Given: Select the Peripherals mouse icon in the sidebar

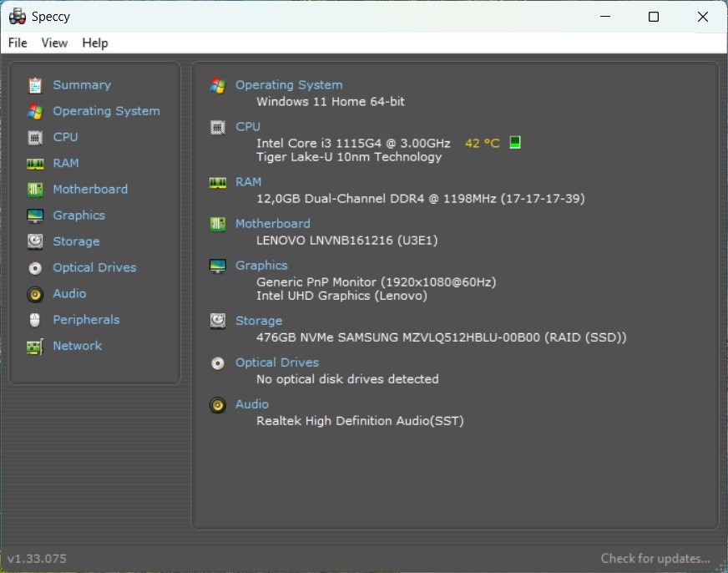Looking at the screenshot, I should point(34,319).
